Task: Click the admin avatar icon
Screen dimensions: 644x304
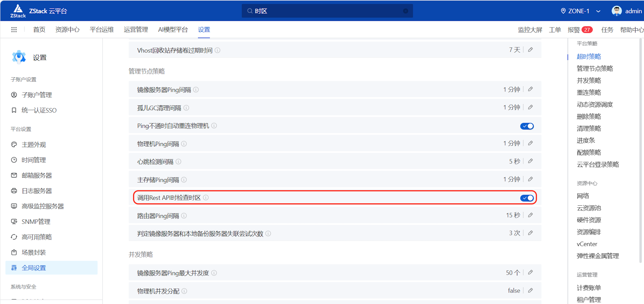Action: point(616,11)
